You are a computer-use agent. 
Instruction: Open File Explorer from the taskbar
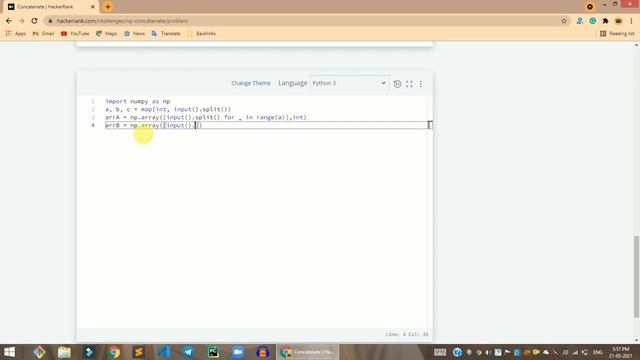(64, 352)
